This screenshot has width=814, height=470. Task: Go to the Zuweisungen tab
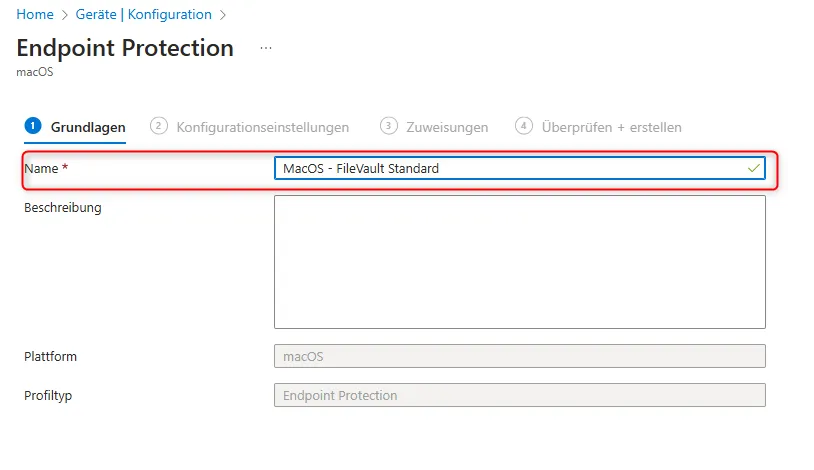tap(446, 127)
